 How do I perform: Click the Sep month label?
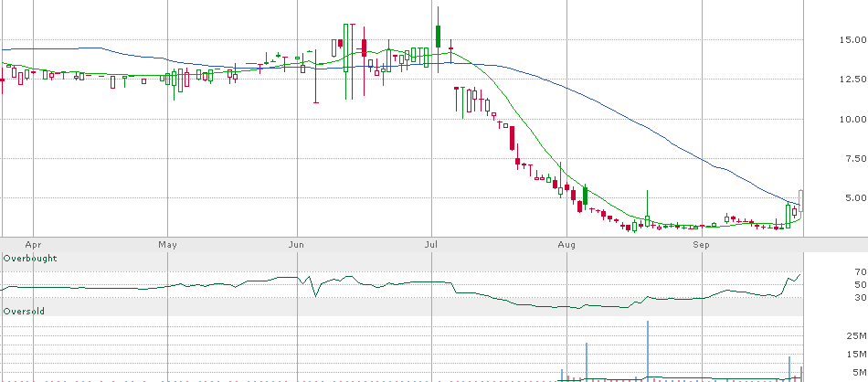(x=702, y=244)
